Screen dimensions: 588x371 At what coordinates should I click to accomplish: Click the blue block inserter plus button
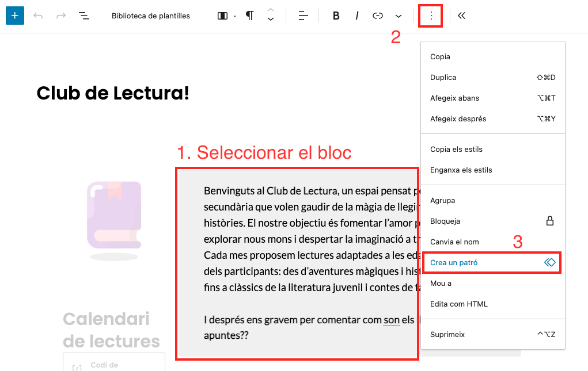15,16
